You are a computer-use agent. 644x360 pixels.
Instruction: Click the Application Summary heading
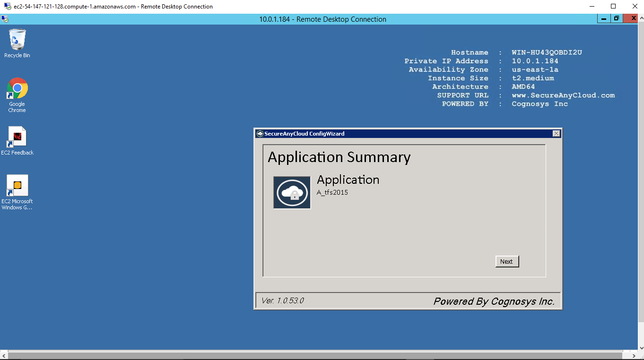[339, 157]
